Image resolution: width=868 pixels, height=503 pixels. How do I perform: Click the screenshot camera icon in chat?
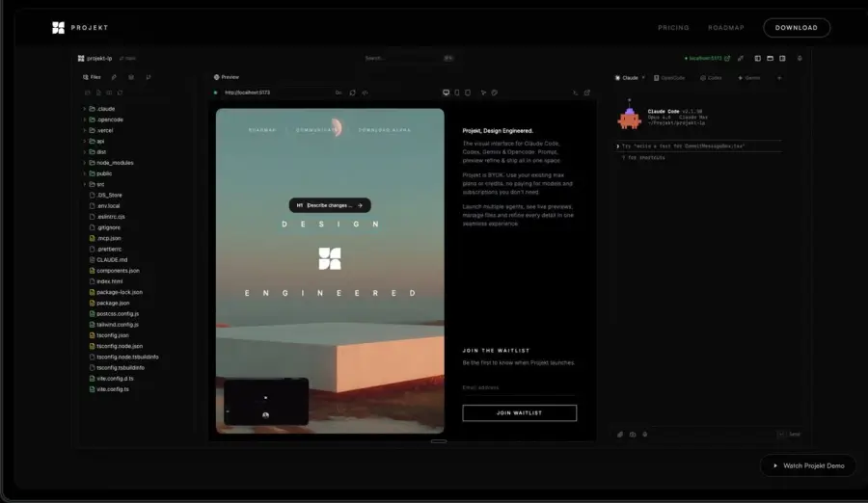633,435
